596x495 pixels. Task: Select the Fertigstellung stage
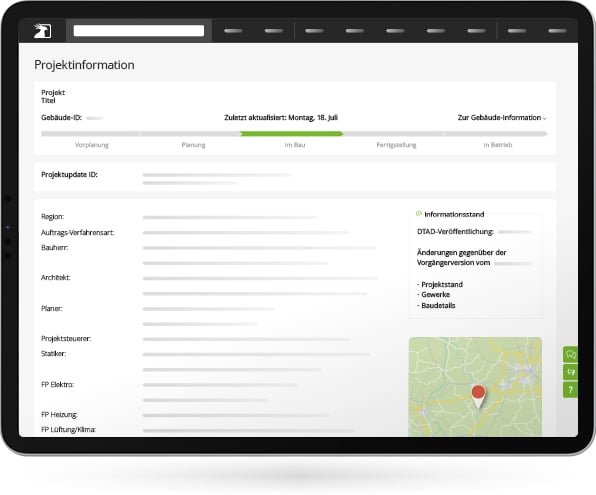coord(396,145)
